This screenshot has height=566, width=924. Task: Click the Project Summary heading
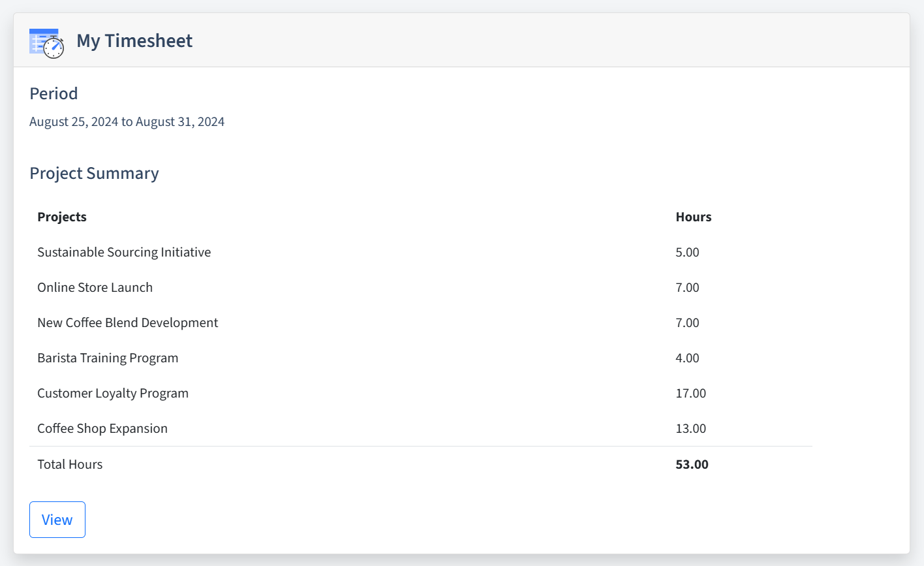94,173
